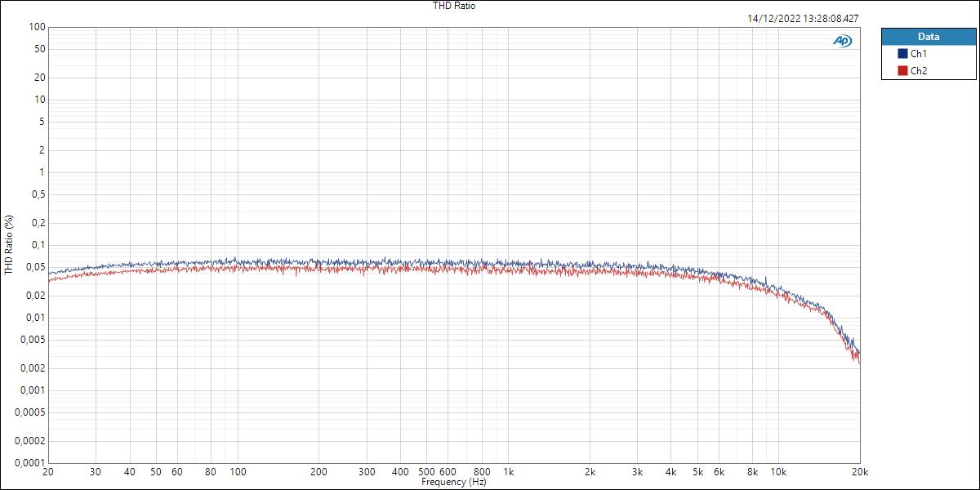Click the 1k frequency tick label
The image size is (980, 490).
510,471
